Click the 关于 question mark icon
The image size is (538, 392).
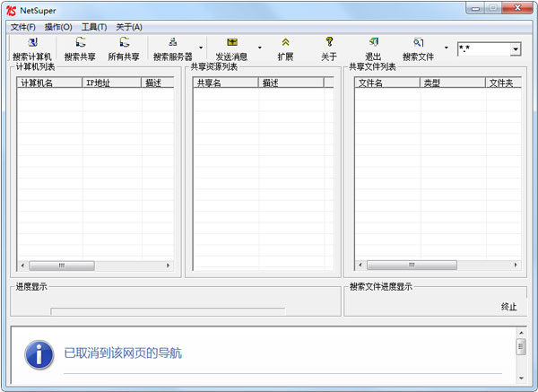pos(329,42)
